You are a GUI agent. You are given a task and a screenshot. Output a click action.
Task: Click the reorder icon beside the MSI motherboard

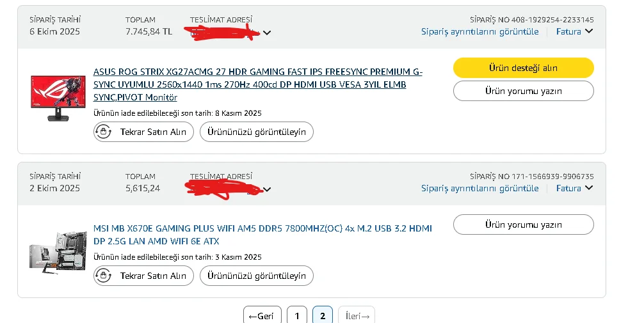(104, 276)
